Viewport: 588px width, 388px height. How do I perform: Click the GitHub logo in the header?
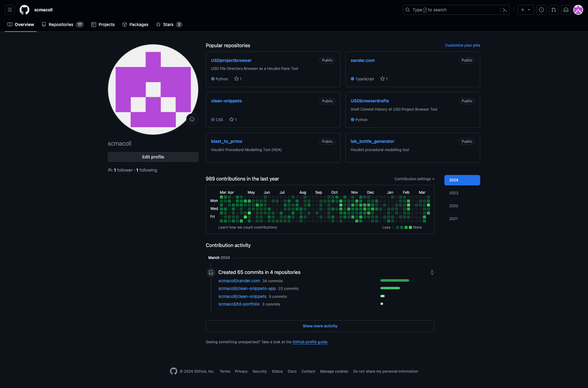pyautogui.click(x=24, y=10)
